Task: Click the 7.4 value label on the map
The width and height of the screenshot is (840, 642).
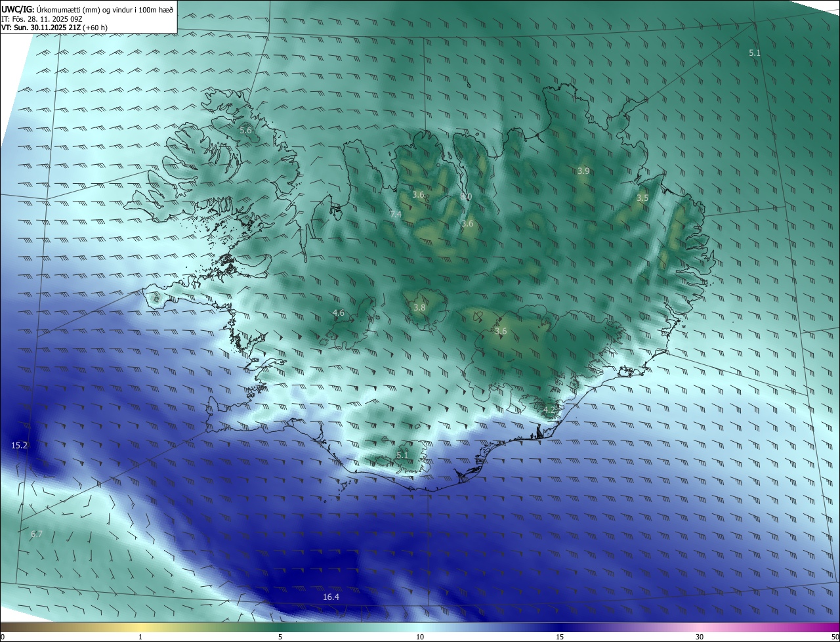Action: 395,215
